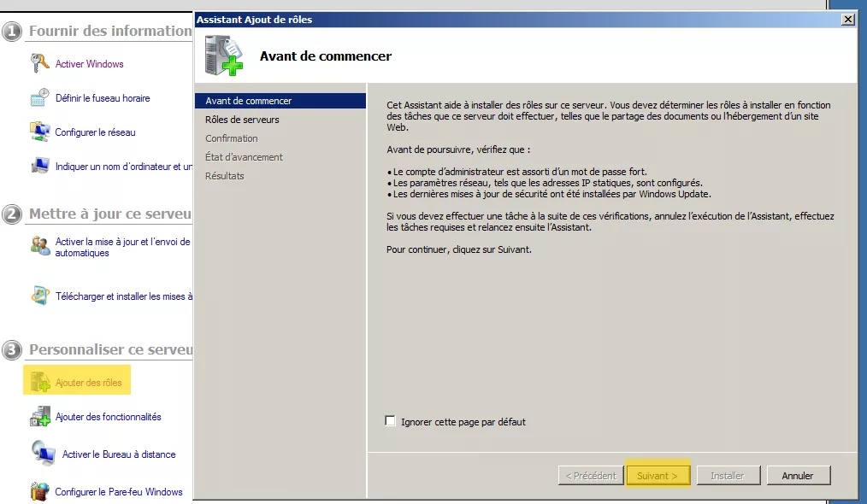Enable the Ignorer cette page par défaut checkbox
This screenshot has height=504, width=867.
(391, 421)
